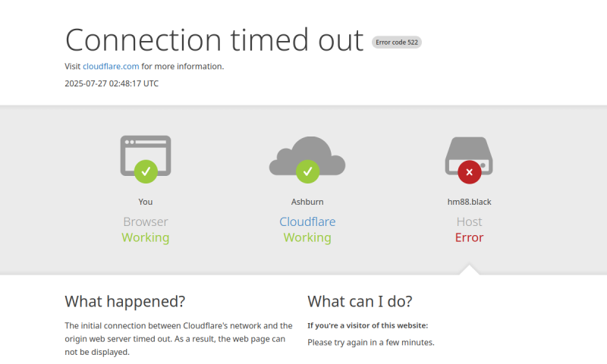The width and height of the screenshot is (607, 364).
Task: Click the Ashburn location label
Action: [307, 202]
